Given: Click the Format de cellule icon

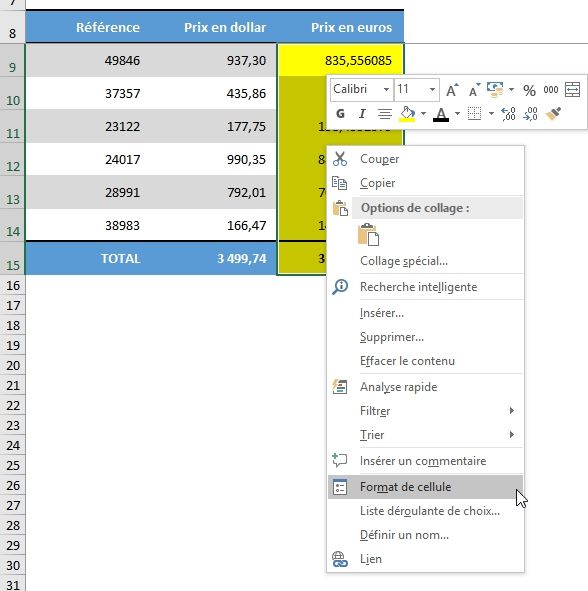Looking at the screenshot, I should pos(340,487).
